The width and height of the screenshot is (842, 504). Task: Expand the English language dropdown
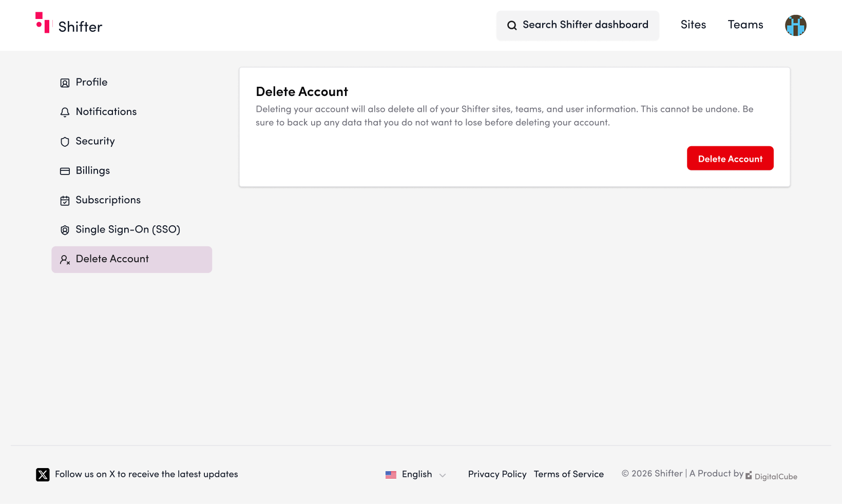point(416,475)
